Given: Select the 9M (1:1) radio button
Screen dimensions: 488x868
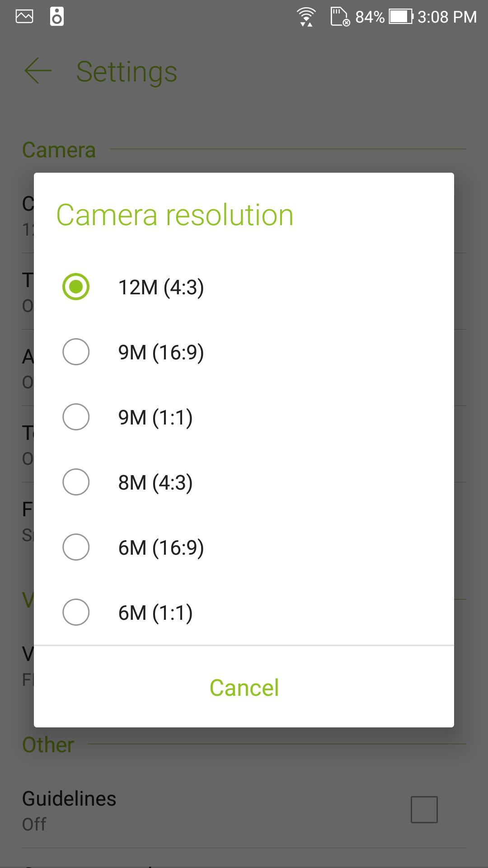Looking at the screenshot, I should (76, 417).
